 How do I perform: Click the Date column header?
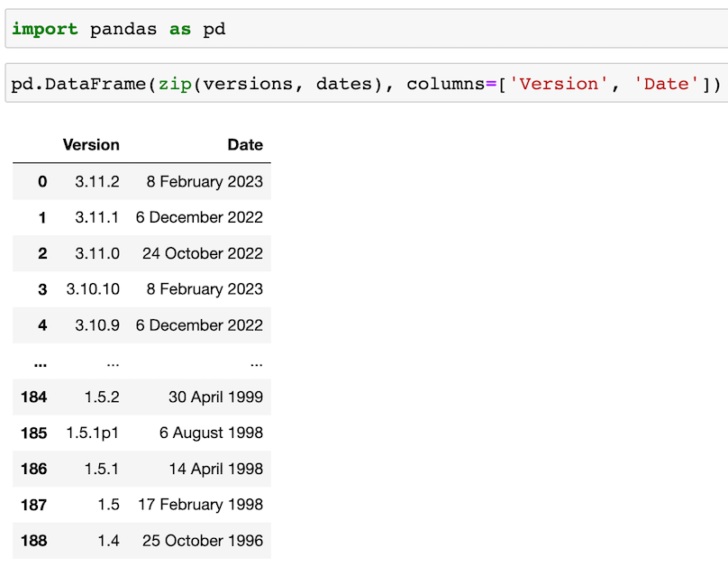(245, 145)
